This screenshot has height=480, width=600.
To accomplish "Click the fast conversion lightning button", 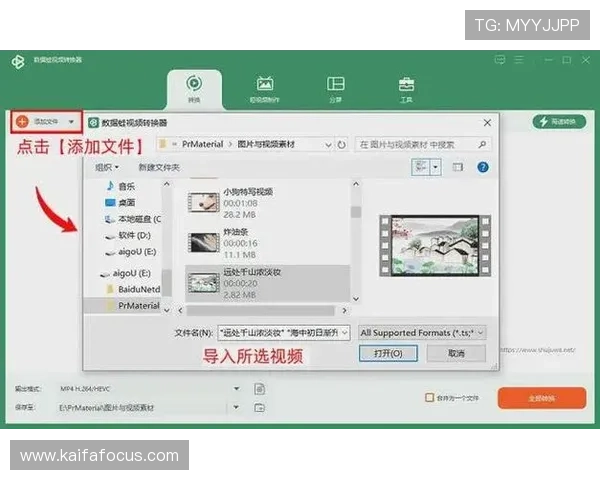I will coord(559,122).
